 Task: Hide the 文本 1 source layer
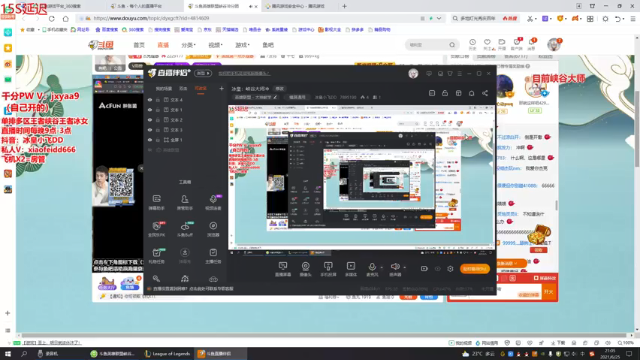tap(150, 110)
